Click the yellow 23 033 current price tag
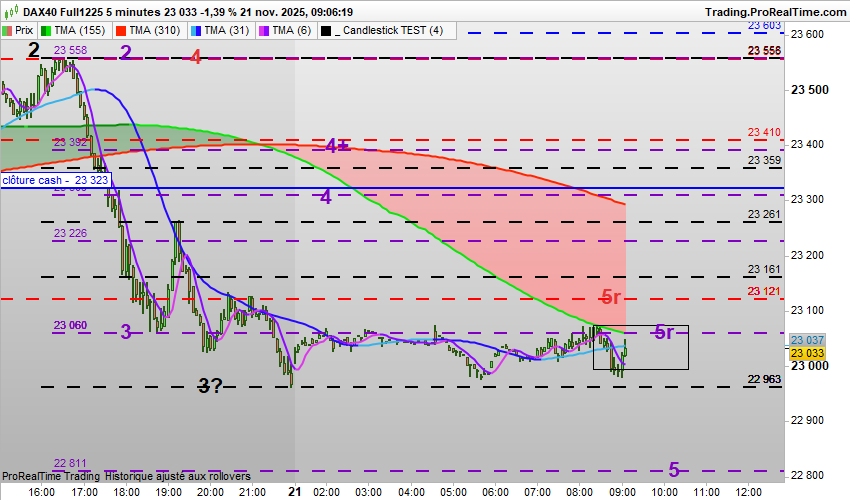 pyautogui.click(x=807, y=353)
